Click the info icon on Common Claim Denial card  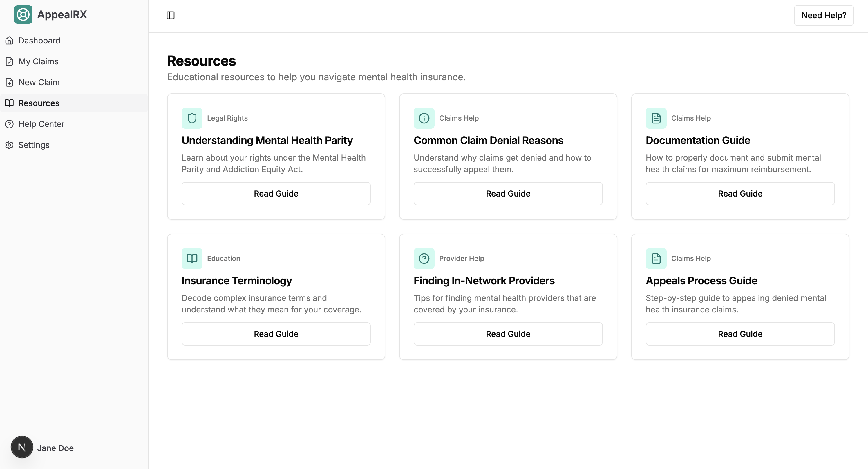[424, 118]
